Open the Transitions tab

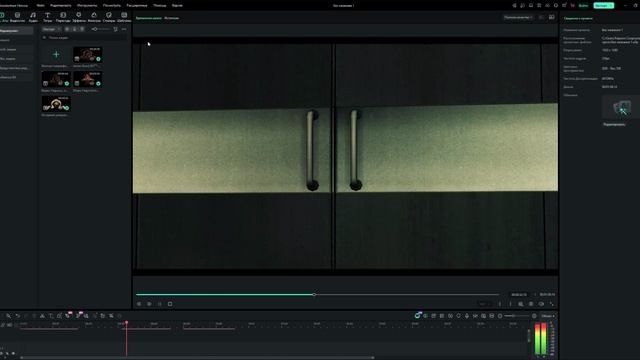point(63,17)
